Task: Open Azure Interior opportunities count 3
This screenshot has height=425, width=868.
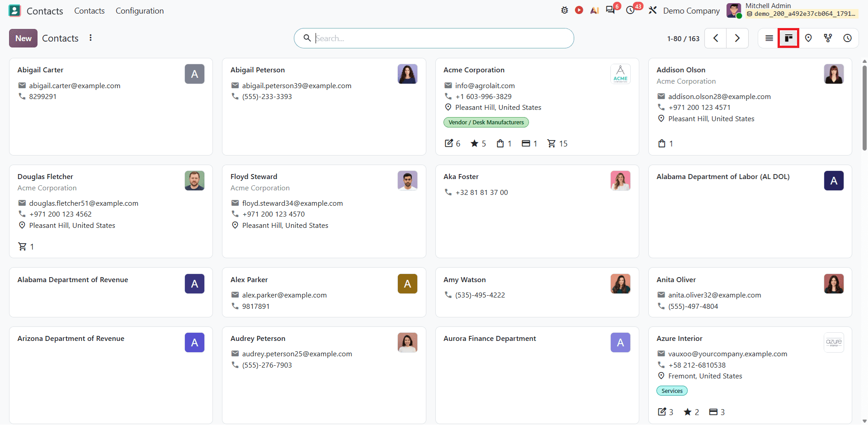Action: coord(665,412)
